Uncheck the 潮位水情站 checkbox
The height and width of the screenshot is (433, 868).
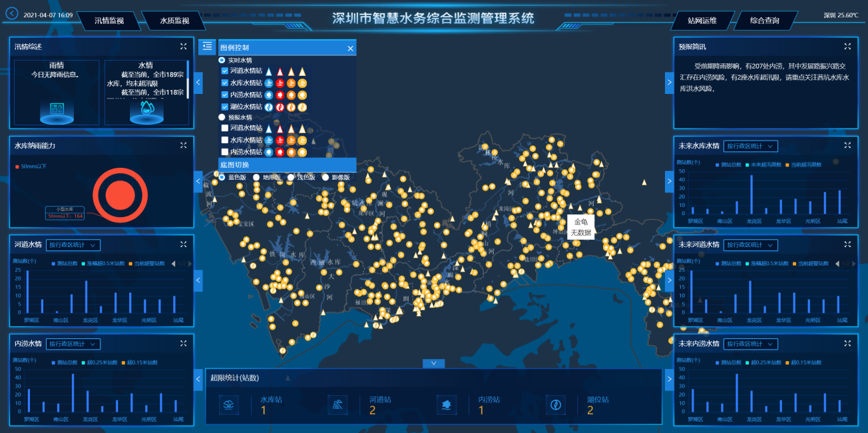tap(225, 107)
